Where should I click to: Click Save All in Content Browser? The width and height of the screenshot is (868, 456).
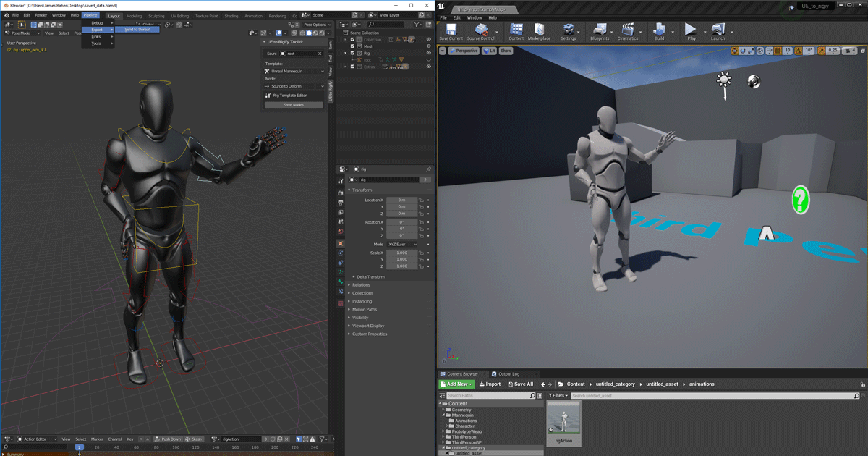520,384
